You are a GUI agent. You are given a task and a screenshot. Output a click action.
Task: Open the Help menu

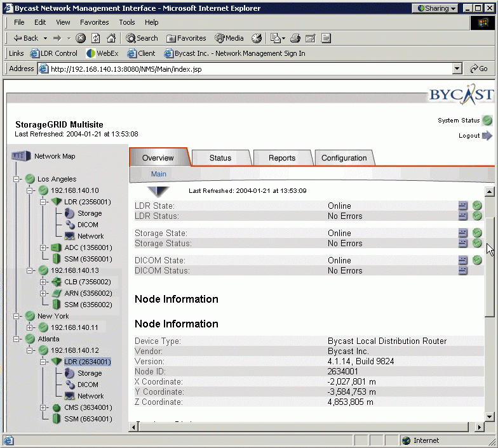click(151, 22)
